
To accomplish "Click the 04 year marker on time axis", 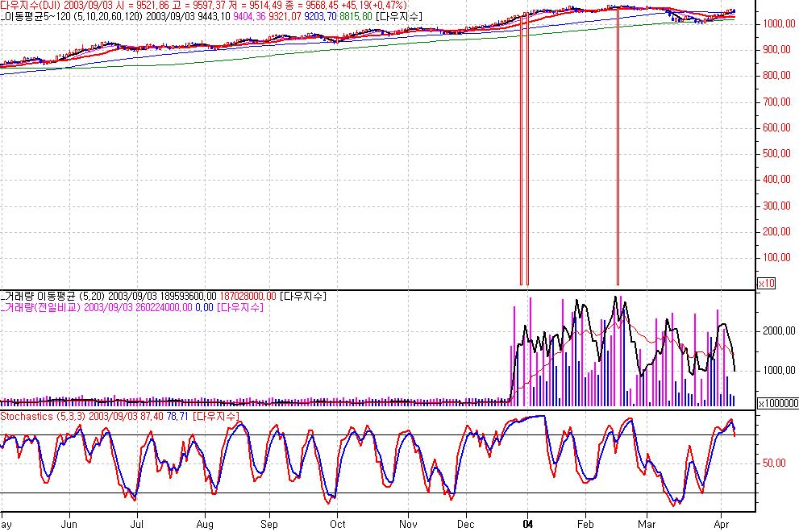I will point(527,523).
